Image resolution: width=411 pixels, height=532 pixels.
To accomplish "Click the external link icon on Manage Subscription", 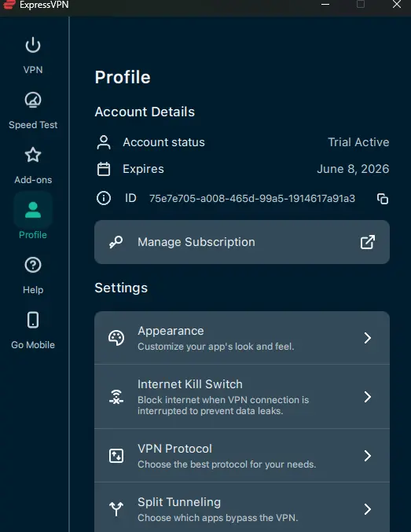I will point(368,242).
